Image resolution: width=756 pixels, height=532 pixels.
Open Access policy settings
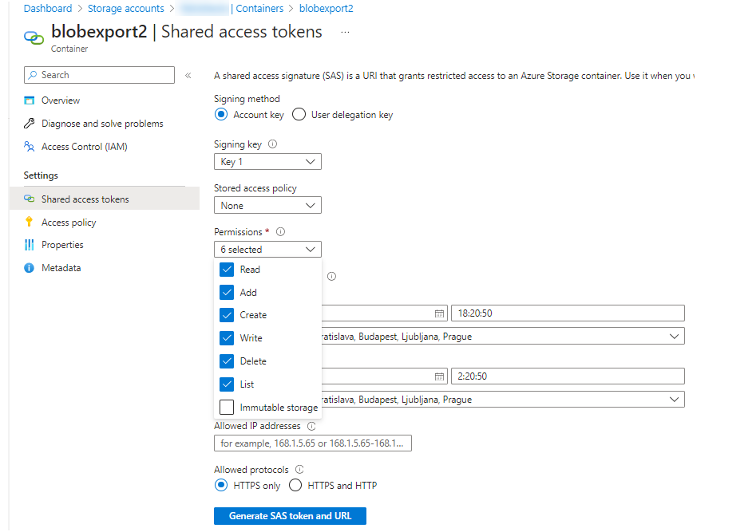(69, 223)
